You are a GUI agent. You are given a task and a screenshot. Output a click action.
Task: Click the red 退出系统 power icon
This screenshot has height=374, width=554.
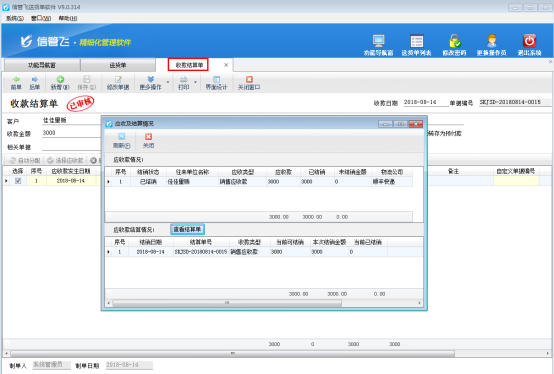coord(529,41)
